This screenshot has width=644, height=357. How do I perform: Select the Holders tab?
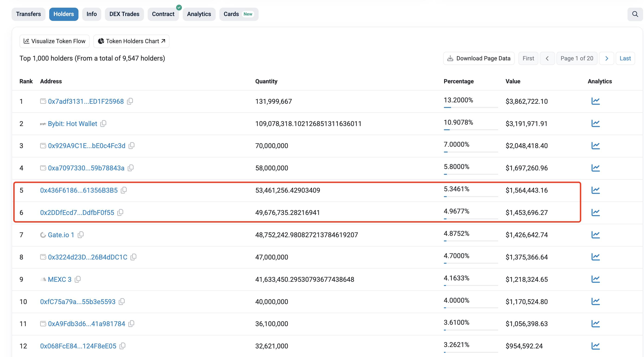(x=64, y=14)
